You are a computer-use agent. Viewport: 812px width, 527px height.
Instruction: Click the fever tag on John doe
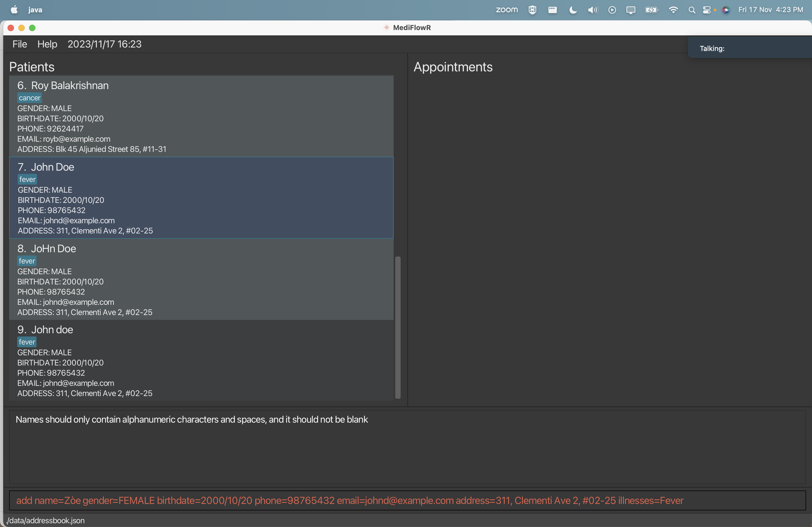[26, 342]
